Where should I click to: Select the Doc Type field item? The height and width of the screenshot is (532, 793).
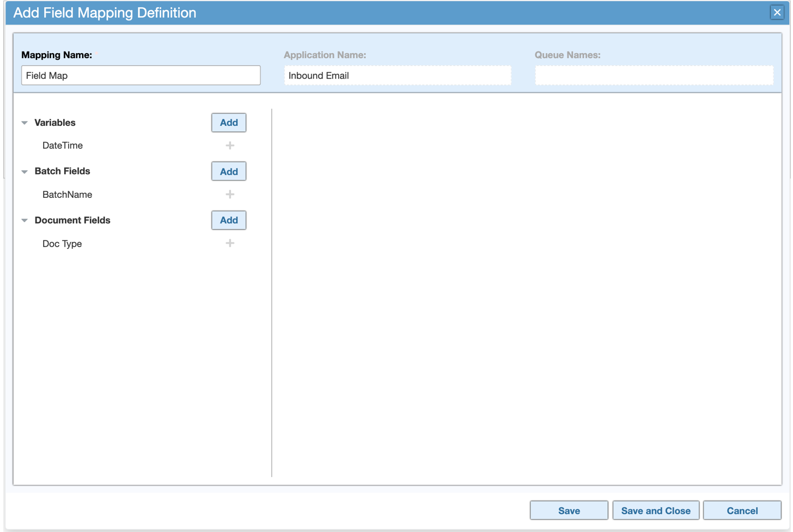point(62,244)
